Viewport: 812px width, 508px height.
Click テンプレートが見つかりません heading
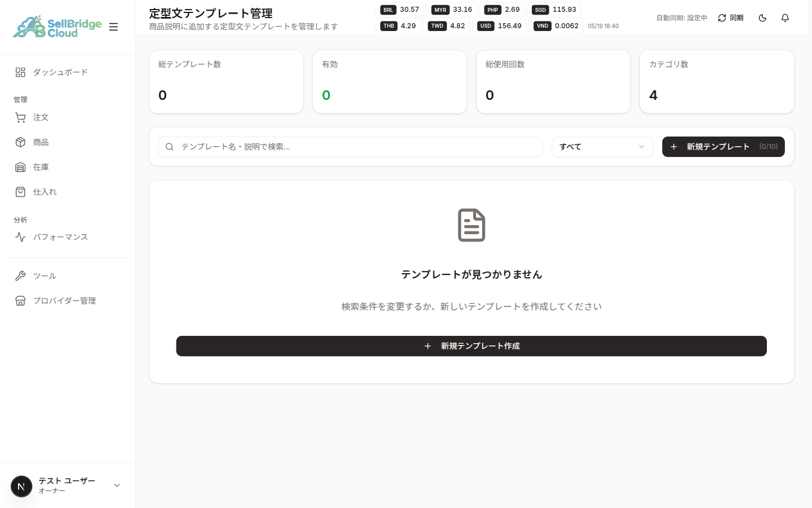coord(471,274)
